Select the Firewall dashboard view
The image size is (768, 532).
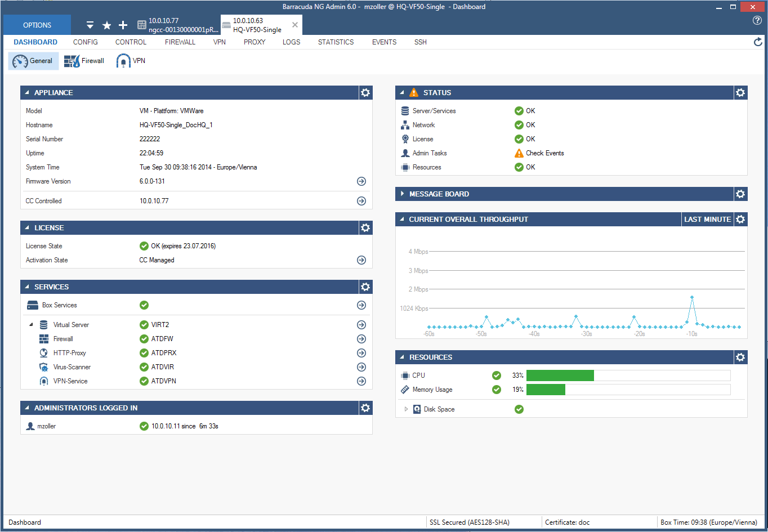click(x=84, y=61)
